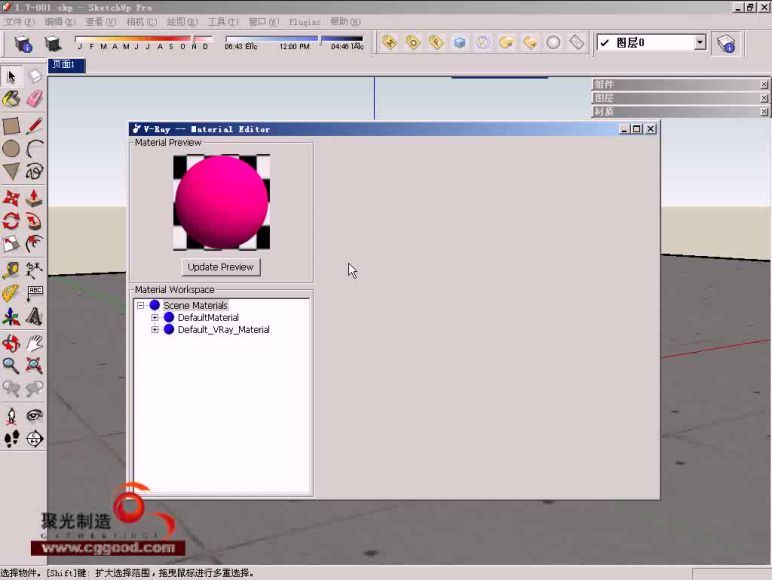
Task: Open the V-Ray O options icon
Action: coord(413,43)
